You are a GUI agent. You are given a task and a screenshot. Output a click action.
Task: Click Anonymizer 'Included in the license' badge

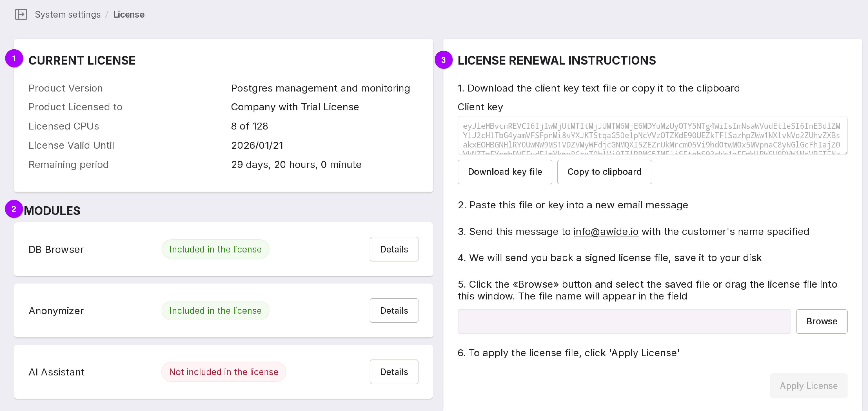tap(215, 310)
